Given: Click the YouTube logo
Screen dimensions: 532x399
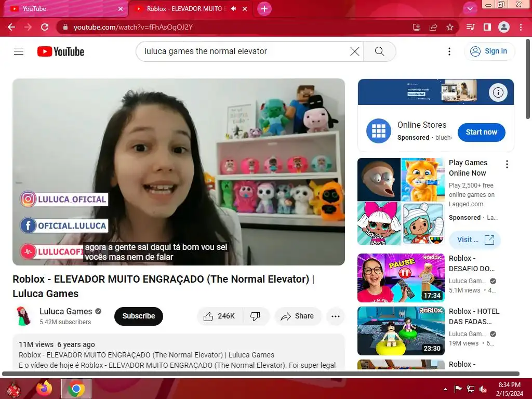Looking at the screenshot, I should (x=61, y=51).
